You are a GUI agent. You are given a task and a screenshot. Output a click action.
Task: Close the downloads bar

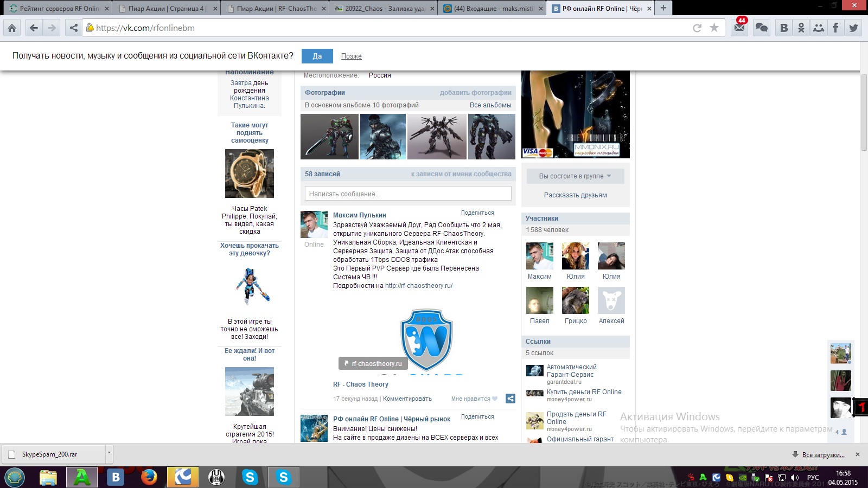point(858,454)
